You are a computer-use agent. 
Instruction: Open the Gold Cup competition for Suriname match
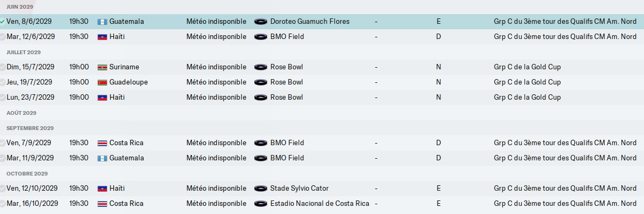coord(528,67)
